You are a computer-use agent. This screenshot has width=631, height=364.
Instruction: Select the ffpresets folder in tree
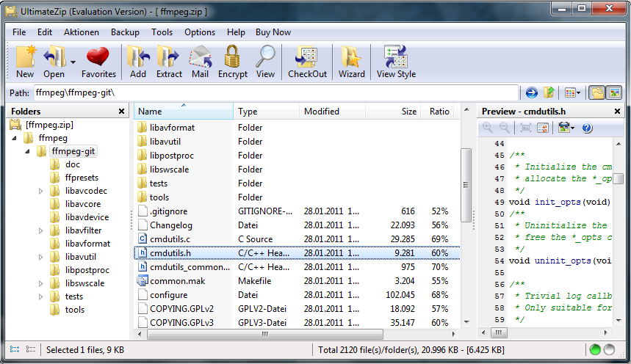click(x=82, y=178)
